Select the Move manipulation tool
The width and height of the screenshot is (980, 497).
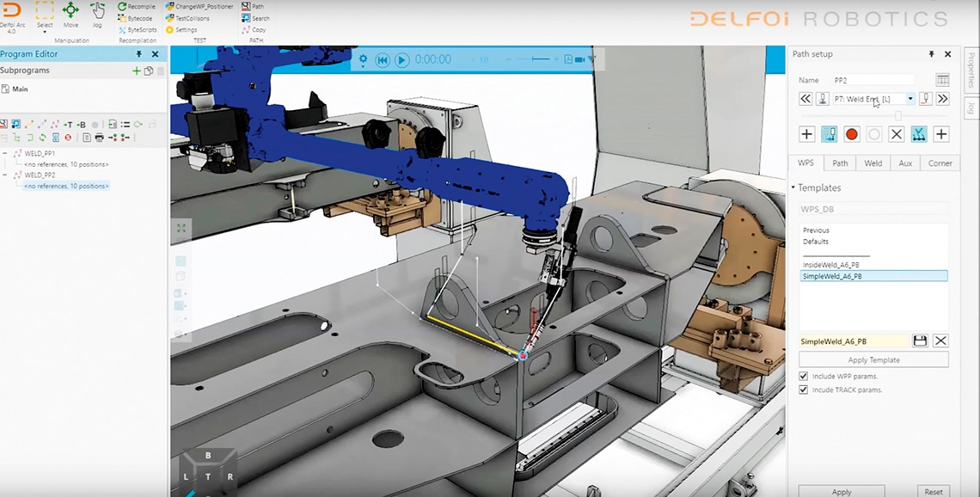(70, 11)
